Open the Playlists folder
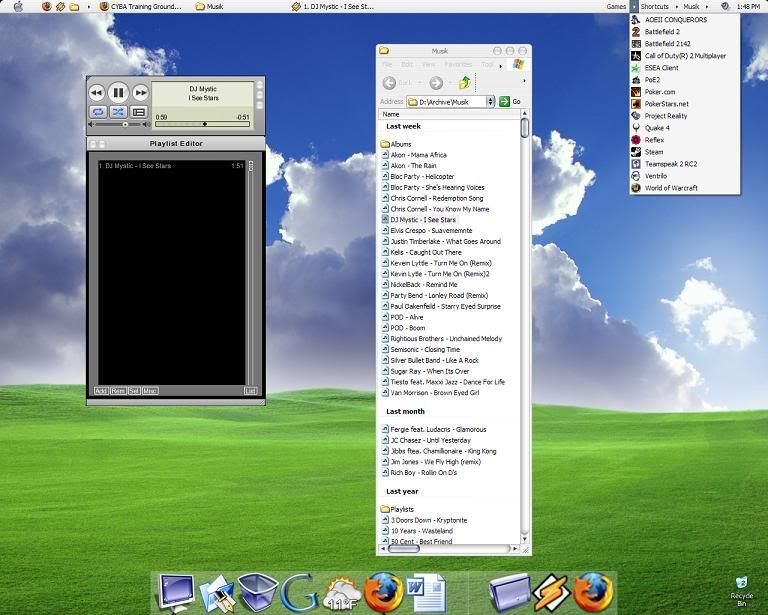Viewport: 768px width, 615px height. click(397, 509)
